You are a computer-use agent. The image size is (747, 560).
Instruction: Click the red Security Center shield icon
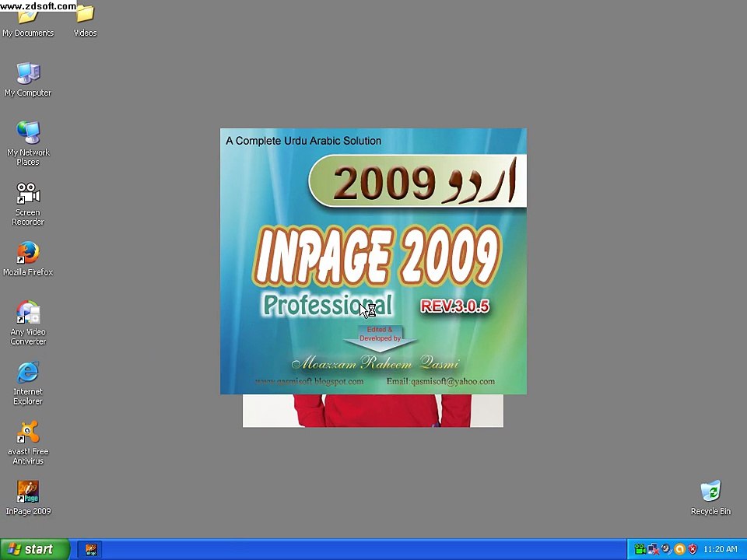(693, 550)
